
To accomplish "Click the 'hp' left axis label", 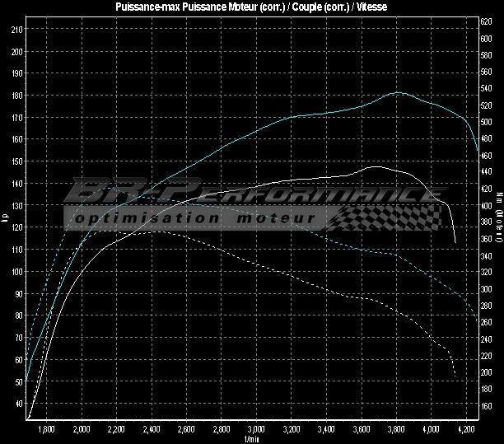I will 6,218.
